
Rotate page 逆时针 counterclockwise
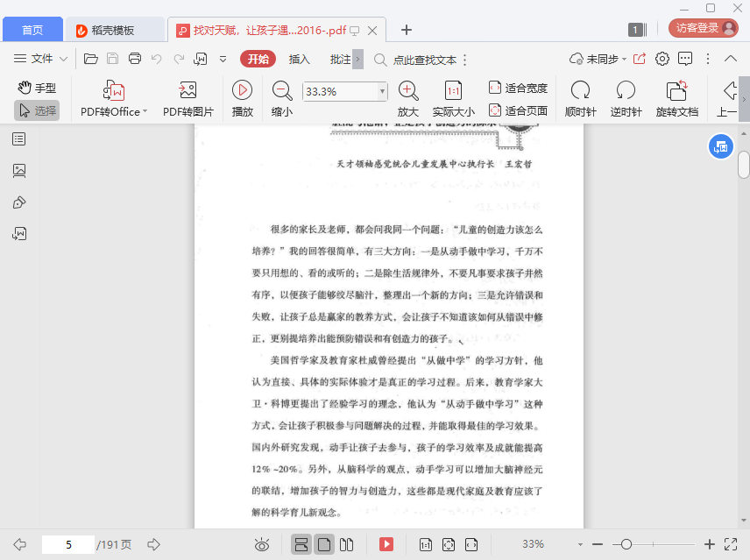click(x=626, y=99)
